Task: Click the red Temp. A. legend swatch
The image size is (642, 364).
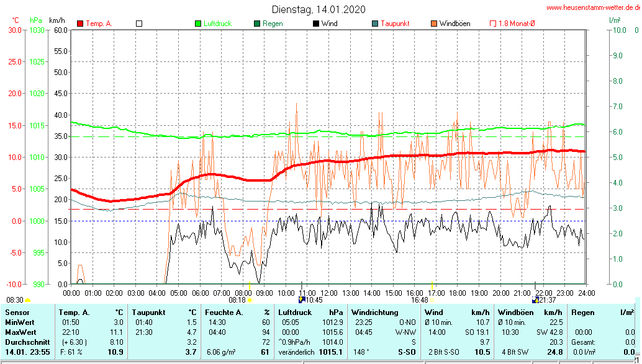Action: pos(80,24)
